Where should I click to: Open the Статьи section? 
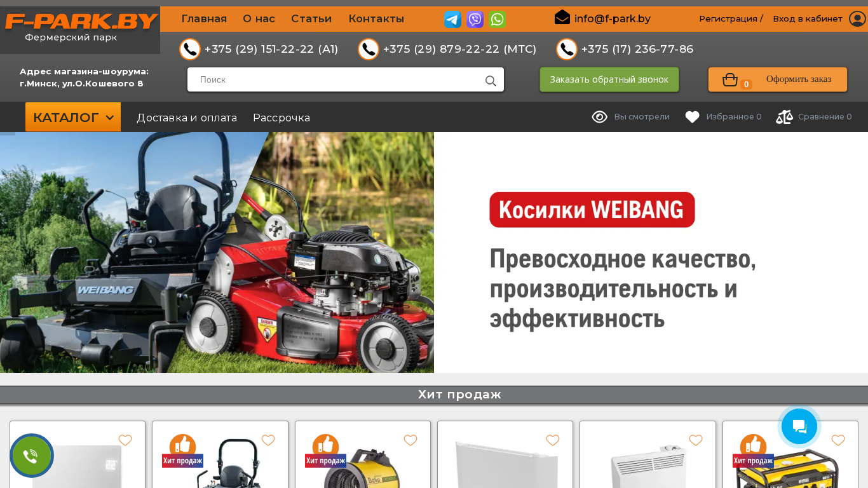click(311, 18)
